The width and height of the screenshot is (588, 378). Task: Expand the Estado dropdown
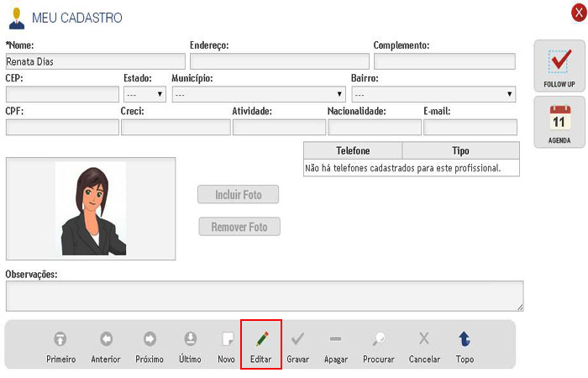[144, 94]
